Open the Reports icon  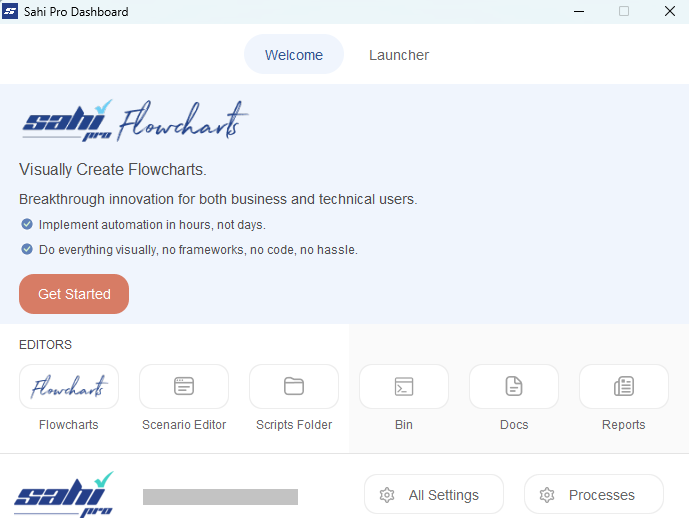tap(624, 386)
